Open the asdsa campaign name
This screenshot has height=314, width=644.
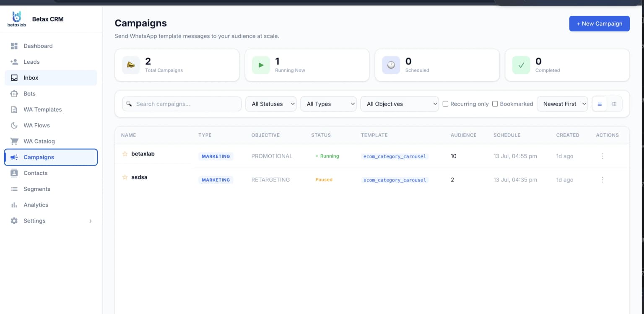tap(139, 177)
